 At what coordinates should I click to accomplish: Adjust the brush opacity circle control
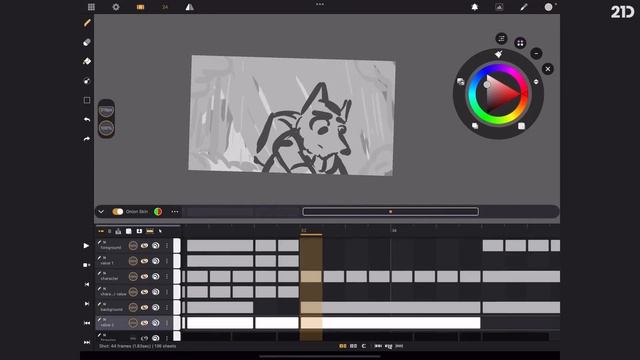point(106,128)
